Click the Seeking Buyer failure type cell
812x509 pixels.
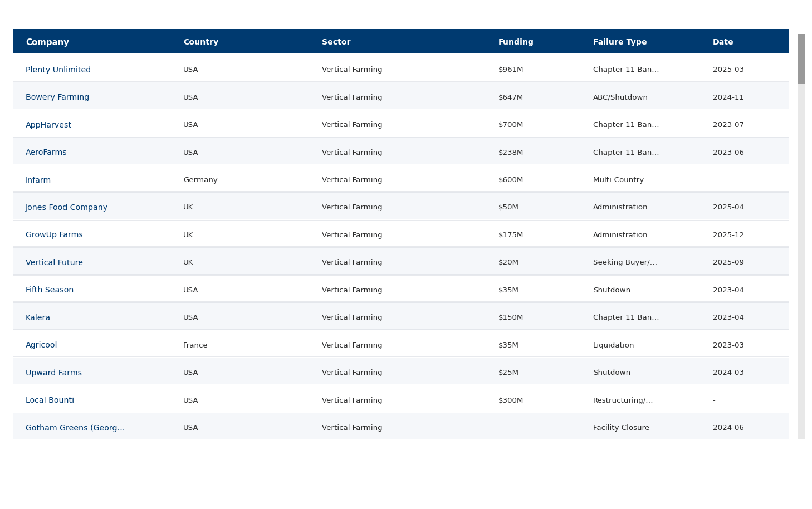[x=625, y=262]
